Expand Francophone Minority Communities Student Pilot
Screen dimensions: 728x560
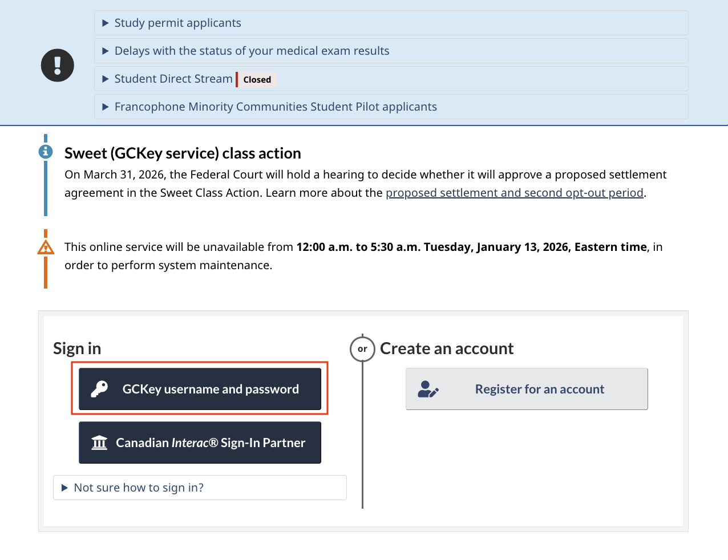[276, 107]
